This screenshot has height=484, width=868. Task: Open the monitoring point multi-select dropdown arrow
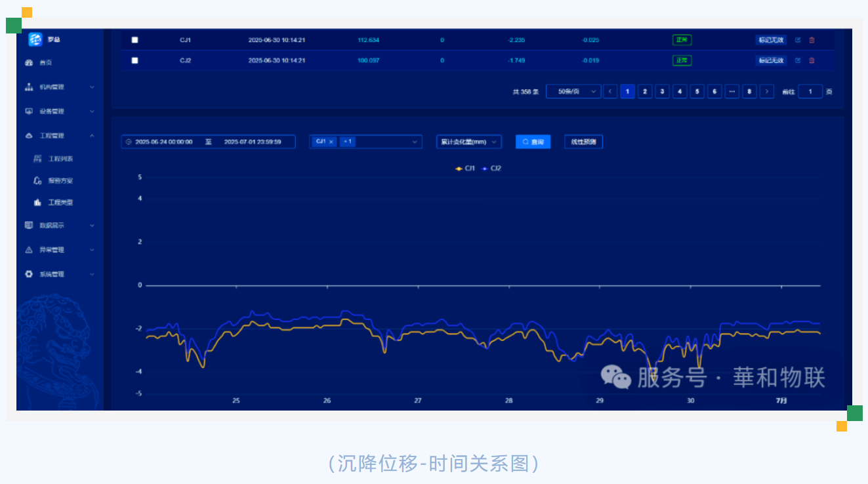pyautogui.click(x=415, y=142)
